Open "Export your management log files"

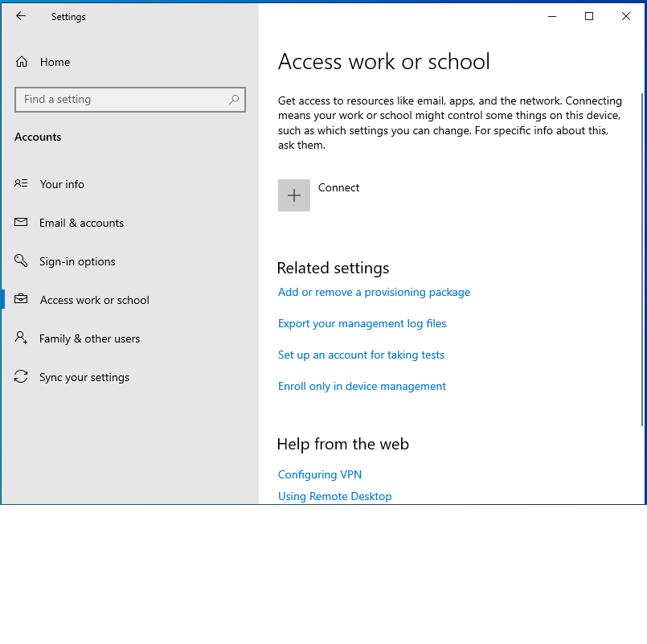(x=362, y=323)
